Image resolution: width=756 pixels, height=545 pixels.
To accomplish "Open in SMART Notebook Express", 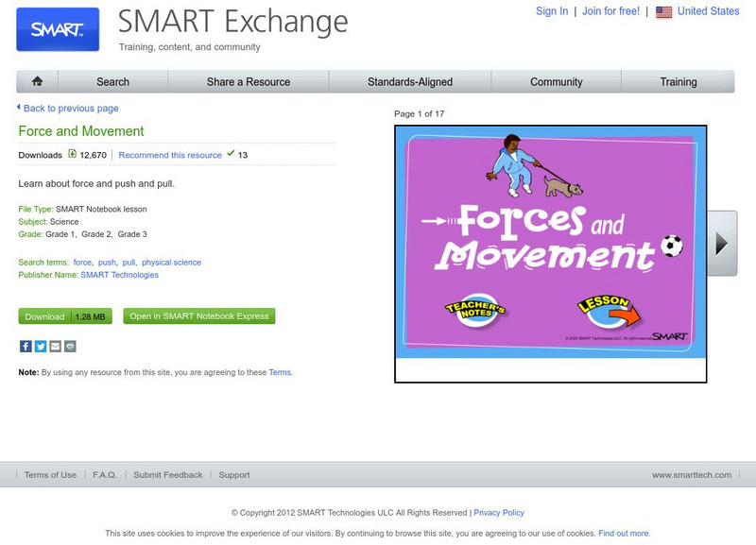I will click(x=198, y=315).
